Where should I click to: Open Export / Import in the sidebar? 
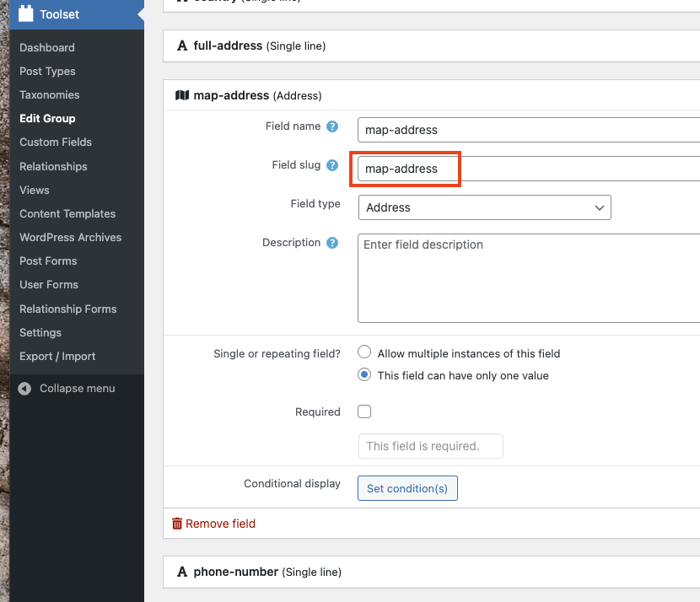tap(57, 356)
